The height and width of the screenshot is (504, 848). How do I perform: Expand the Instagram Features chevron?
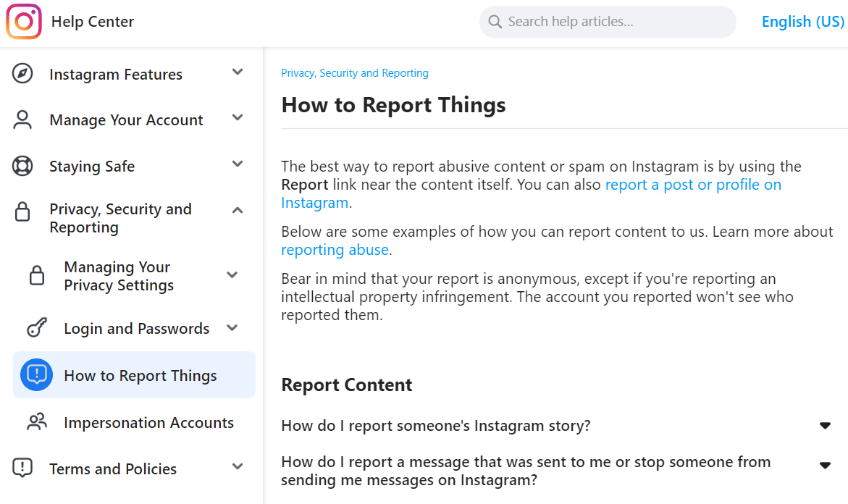click(238, 72)
